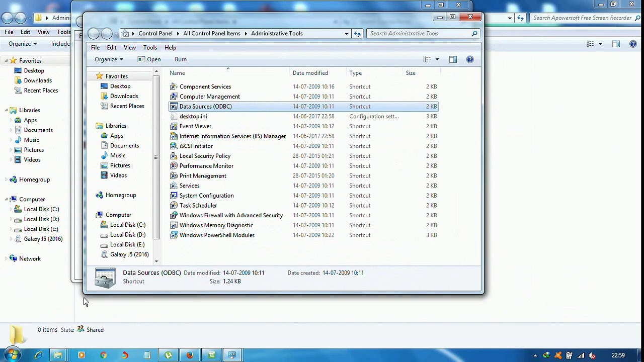
Task: Open the File menu in the background window
Action: (x=9, y=32)
